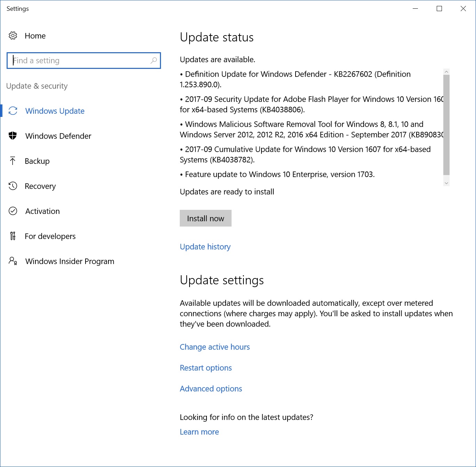
Task: Click the Install now button
Action: point(205,218)
